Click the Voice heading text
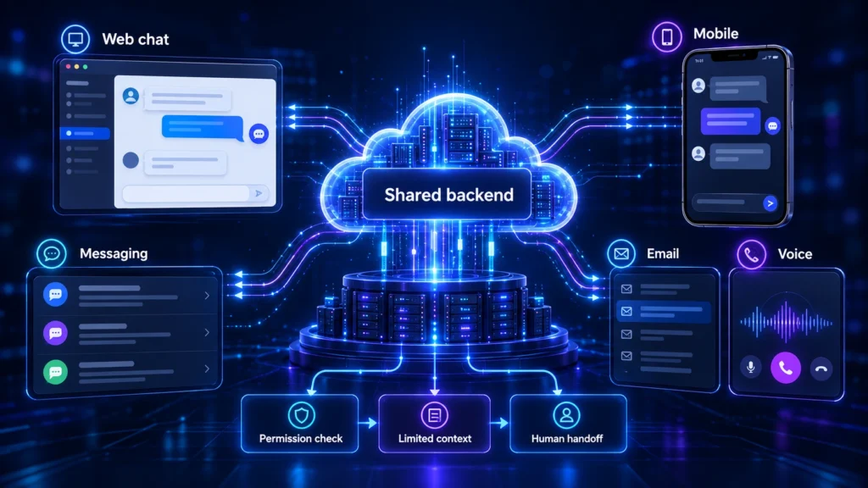This screenshot has height=488, width=868. pos(795,254)
